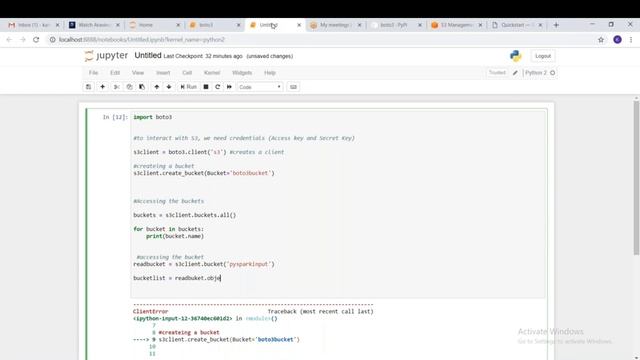This screenshot has height=360, width=640.
Task: Switch to the S3 Management browser tab
Action: pos(457,25)
